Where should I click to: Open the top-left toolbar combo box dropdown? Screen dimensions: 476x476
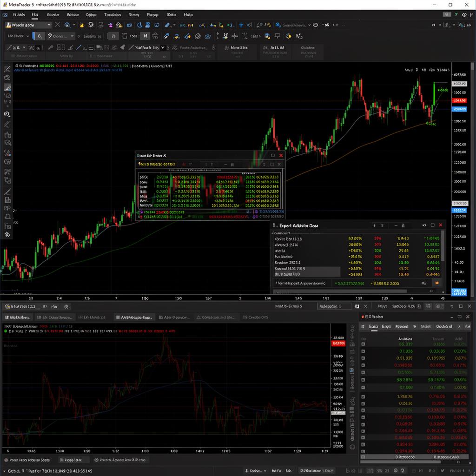coord(28,25)
